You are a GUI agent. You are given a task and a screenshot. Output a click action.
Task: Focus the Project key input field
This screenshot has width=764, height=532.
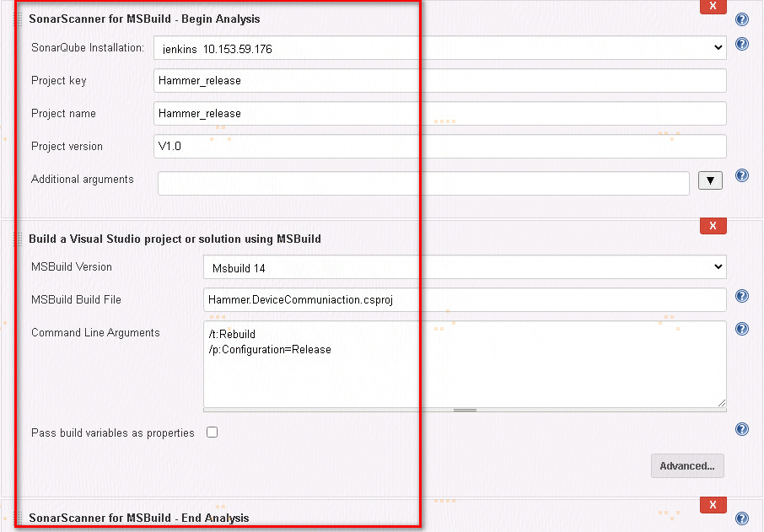click(440, 80)
